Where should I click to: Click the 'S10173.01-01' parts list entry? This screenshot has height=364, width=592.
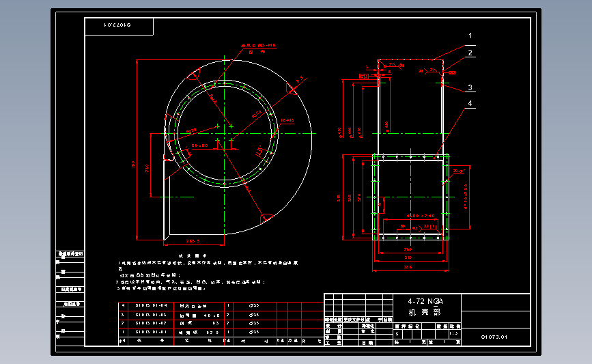coord(151,333)
